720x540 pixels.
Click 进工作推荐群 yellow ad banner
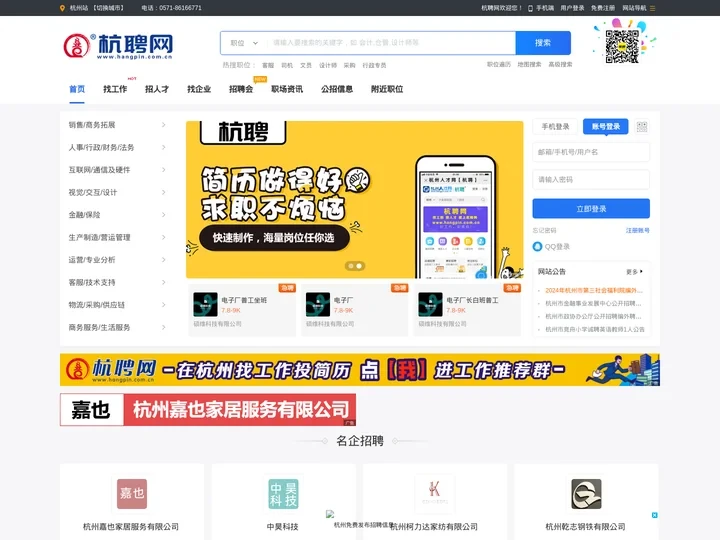[360, 370]
